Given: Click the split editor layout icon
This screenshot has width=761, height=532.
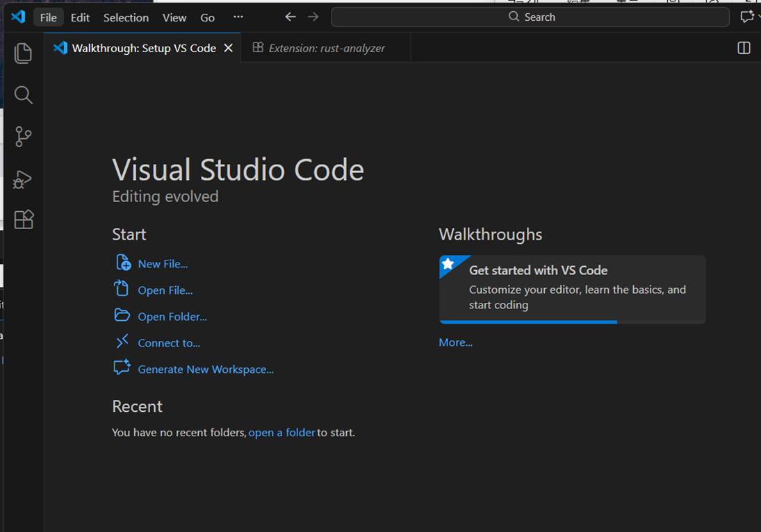Looking at the screenshot, I should point(744,48).
